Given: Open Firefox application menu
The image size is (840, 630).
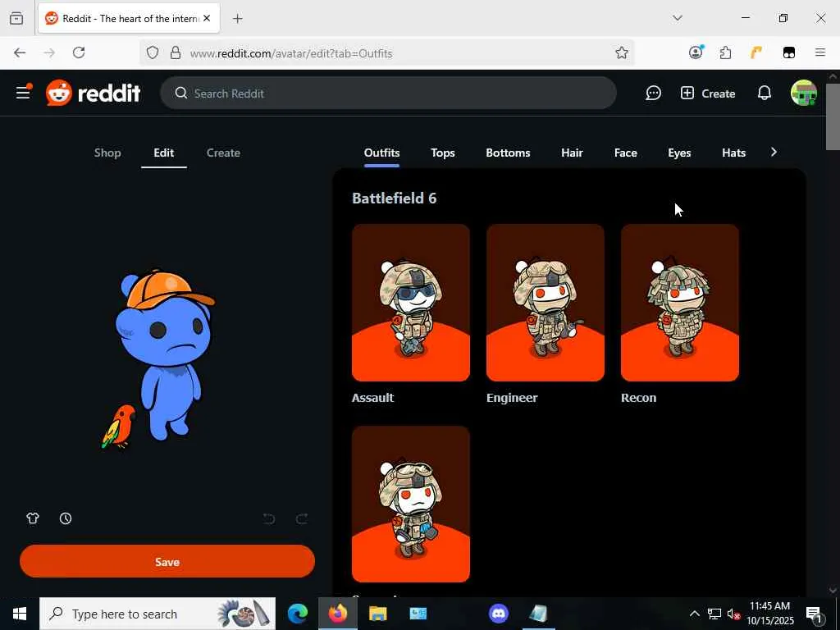Looking at the screenshot, I should click(x=819, y=52).
